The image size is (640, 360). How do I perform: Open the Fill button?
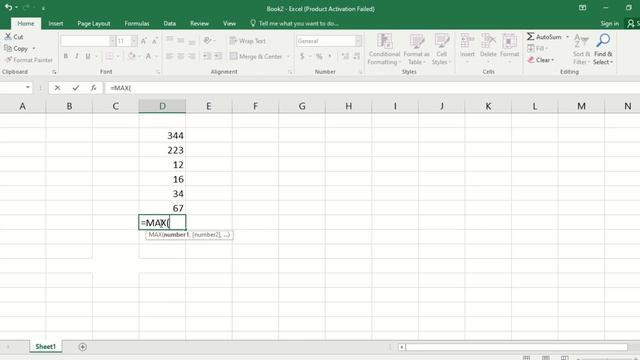point(537,49)
